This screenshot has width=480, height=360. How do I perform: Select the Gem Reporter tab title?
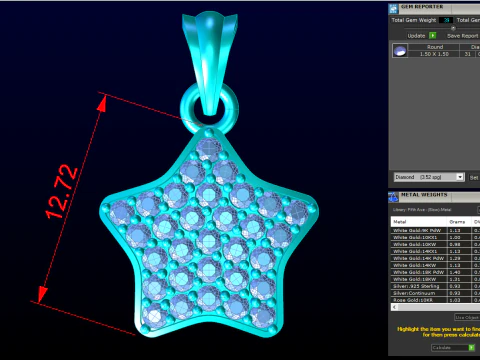(422, 7)
